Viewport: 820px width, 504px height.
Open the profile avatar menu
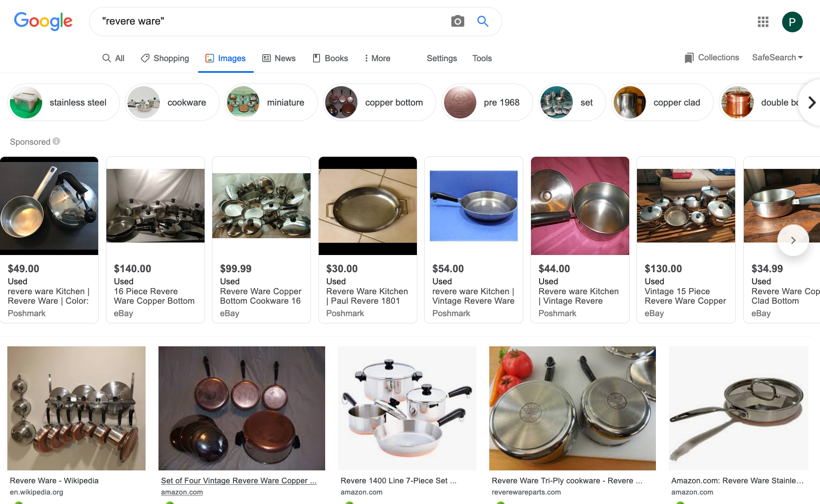[x=792, y=22]
